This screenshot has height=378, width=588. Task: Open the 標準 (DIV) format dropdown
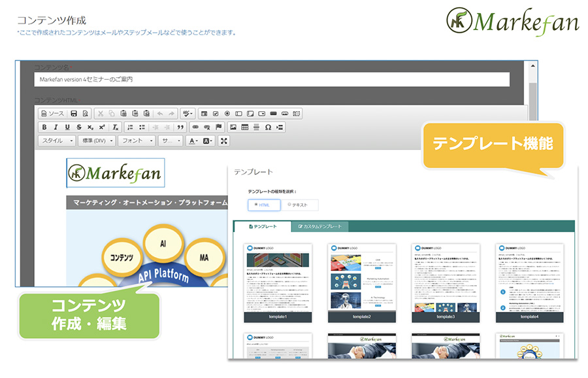tap(97, 141)
